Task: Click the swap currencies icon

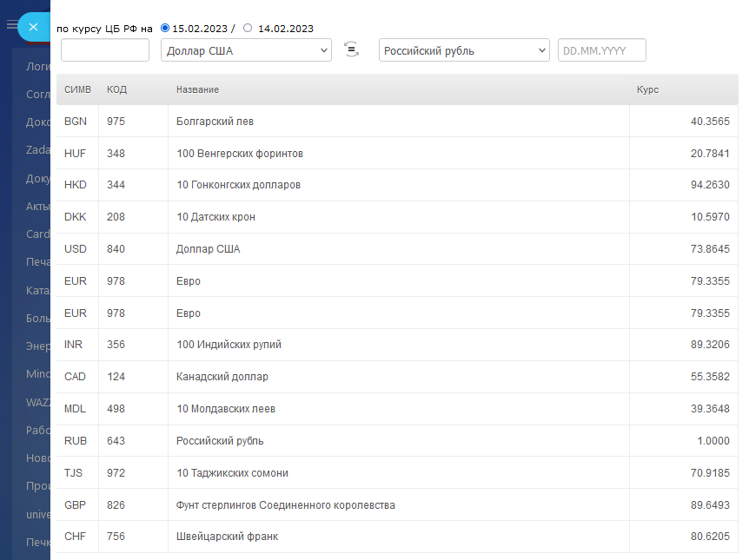Action: point(352,49)
